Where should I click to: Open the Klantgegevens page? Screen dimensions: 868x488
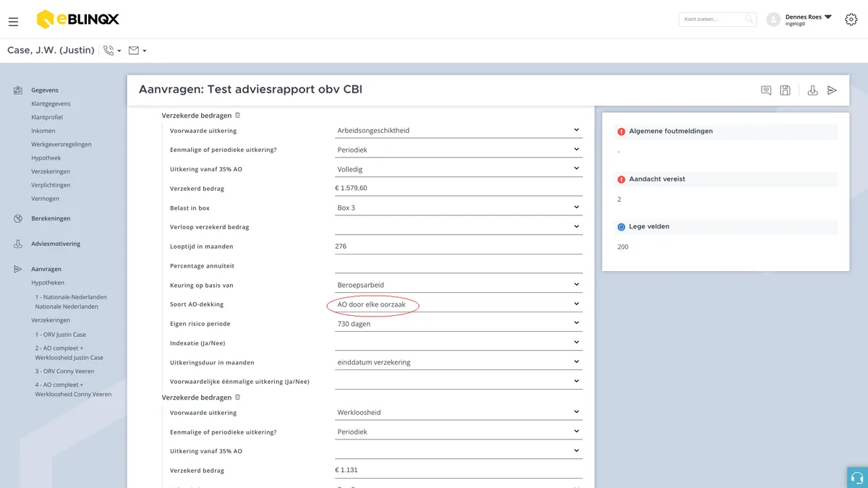(51, 104)
